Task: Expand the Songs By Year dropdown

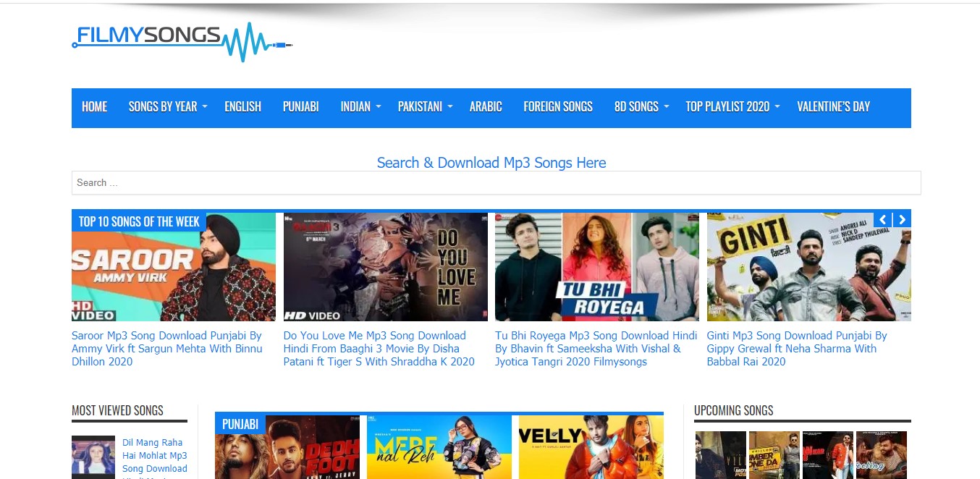Action: tap(168, 107)
